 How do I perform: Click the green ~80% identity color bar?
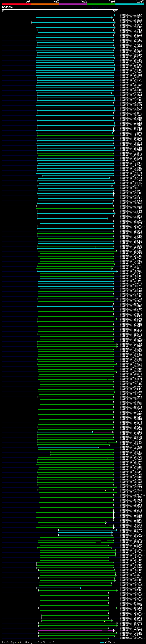(101, 4)
